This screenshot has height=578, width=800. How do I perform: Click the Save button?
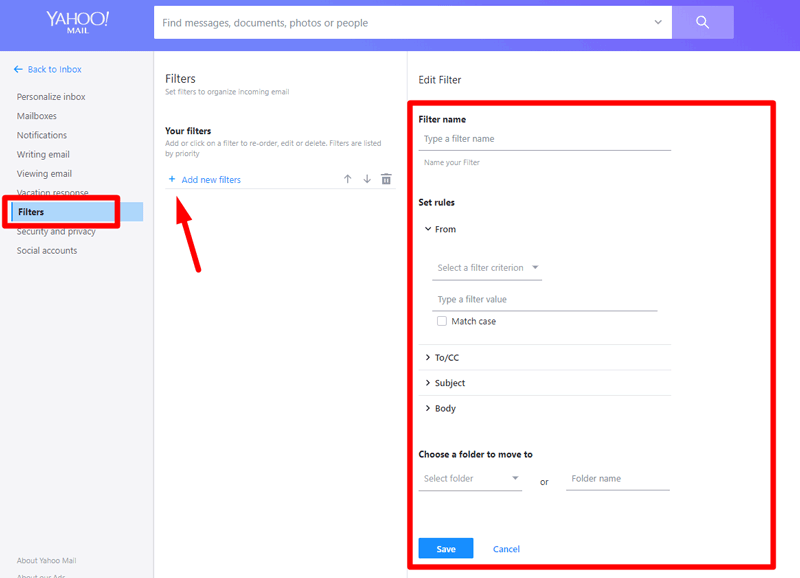pyautogui.click(x=445, y=548)
